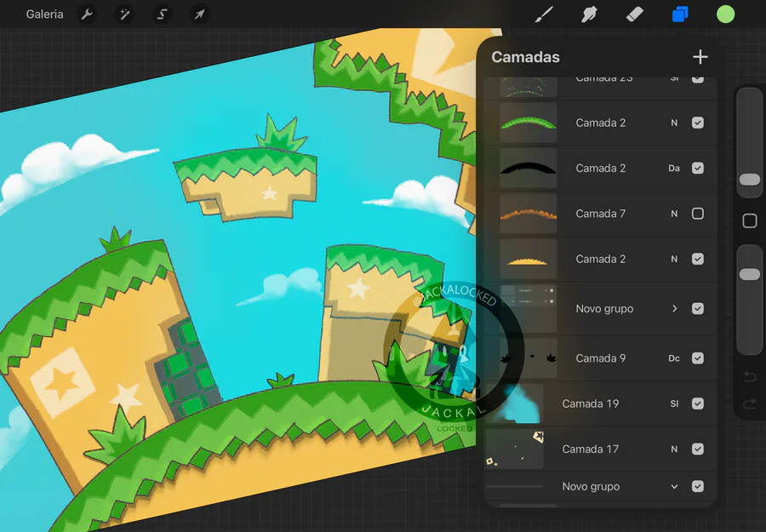Hide the Camada 2 layer with Da blend mode
Viewport: 766px width, 532px height.
698,168
